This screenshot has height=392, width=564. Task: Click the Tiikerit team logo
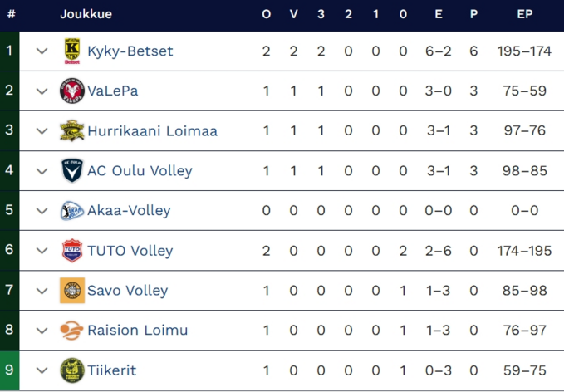[x=72, y=370]
